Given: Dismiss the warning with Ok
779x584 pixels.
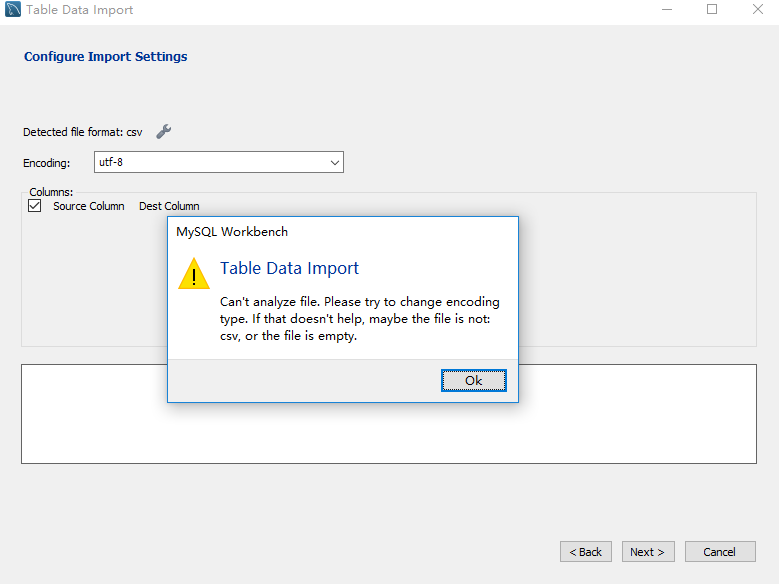Looking at the screenshot, I should 473,381.
